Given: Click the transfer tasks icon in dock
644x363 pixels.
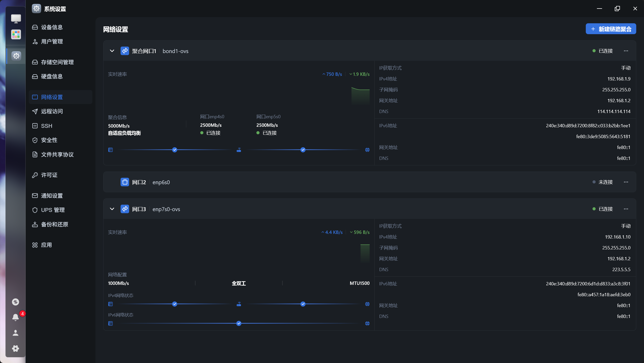Looking at the screenshot, I should click(x=16, y=302).
